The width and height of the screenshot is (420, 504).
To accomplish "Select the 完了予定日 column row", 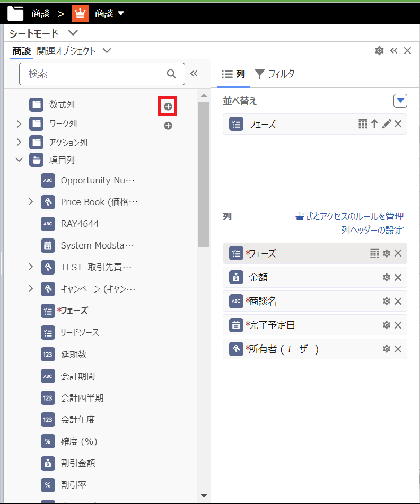I will pyautogui.click(x=315, y=325).
